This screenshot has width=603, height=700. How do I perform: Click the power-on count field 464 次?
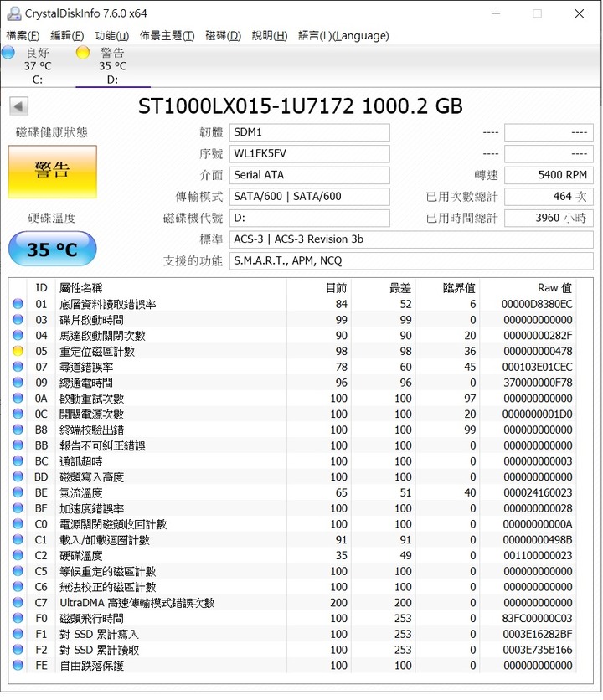coord(549,197)
